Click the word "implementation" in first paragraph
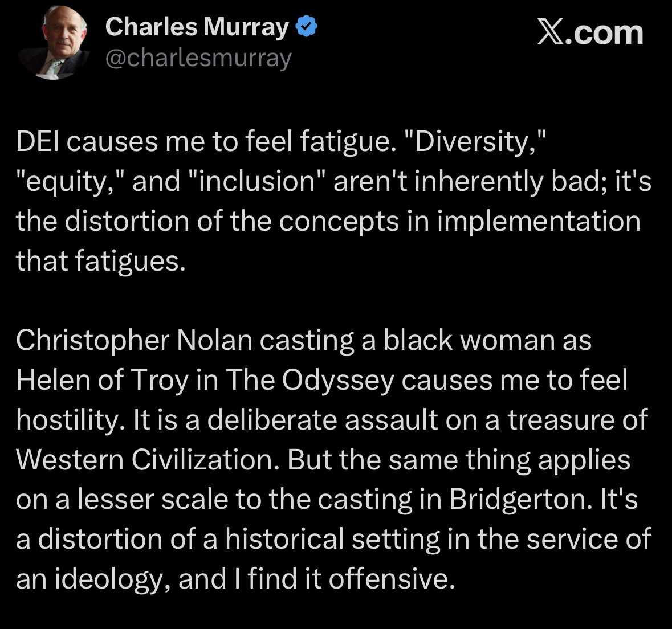 click(x=539, y=221)
